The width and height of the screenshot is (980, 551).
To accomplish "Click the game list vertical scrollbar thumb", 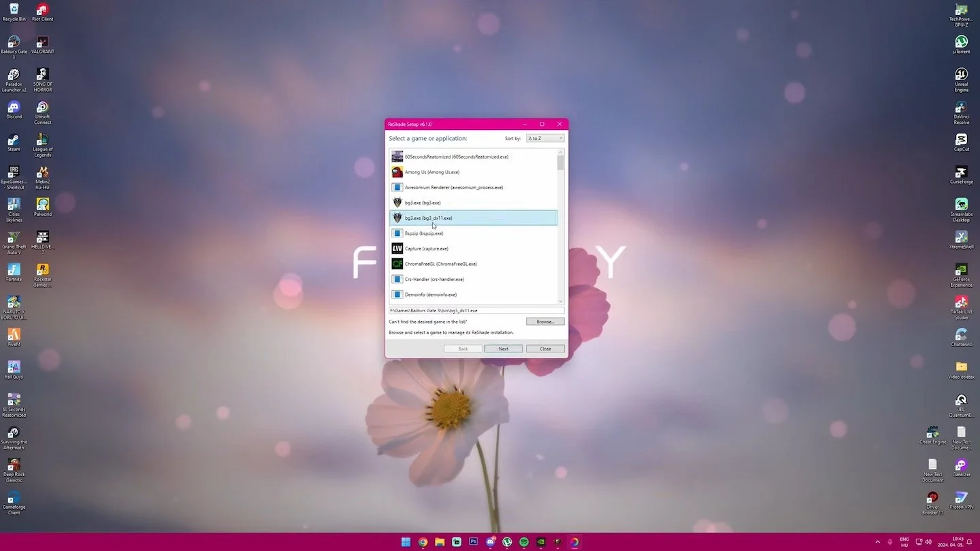I will coord(561,162).
